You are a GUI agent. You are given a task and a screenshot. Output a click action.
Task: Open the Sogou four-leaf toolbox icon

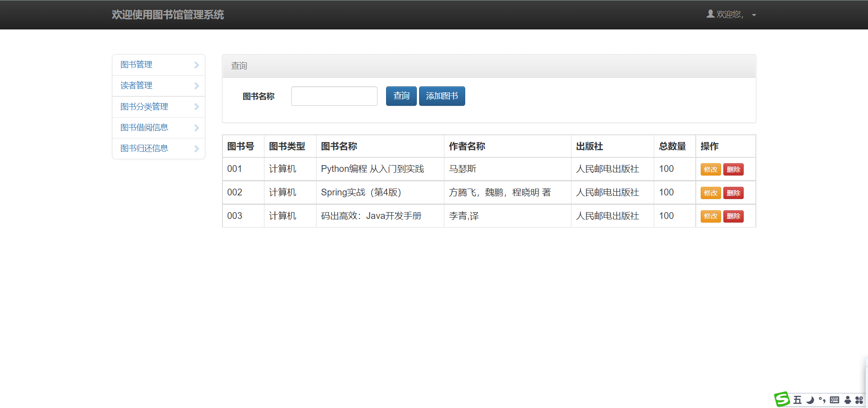(859, 400)
